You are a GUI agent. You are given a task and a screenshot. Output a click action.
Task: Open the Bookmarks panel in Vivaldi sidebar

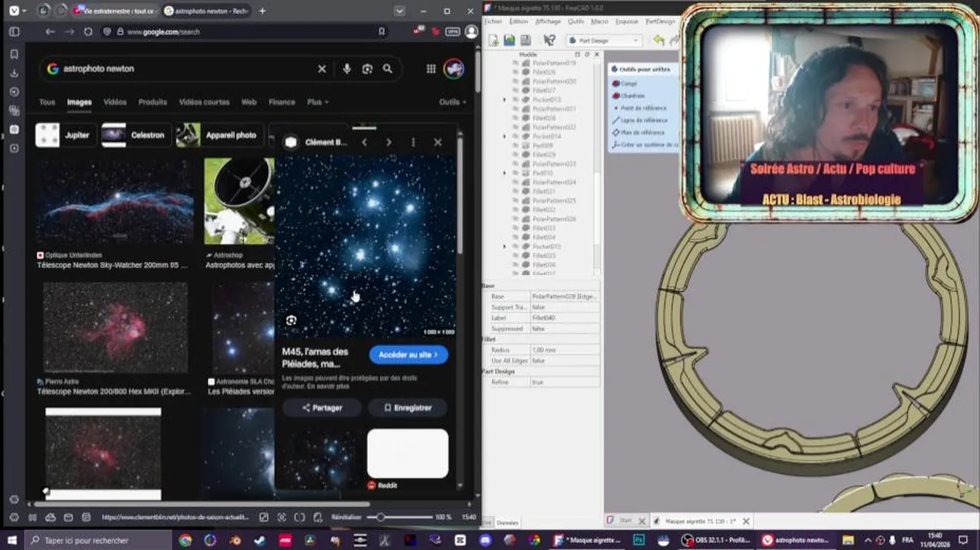click(14, 54)
